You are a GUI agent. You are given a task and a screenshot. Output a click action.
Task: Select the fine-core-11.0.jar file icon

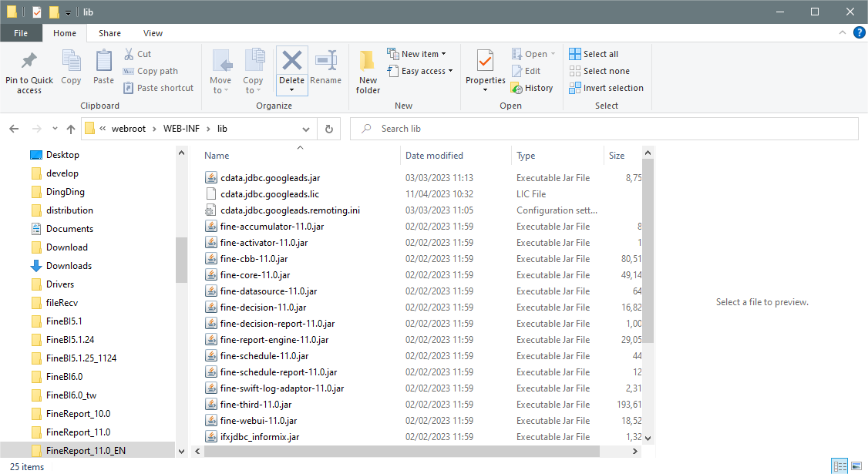click(x=211, y=274)
